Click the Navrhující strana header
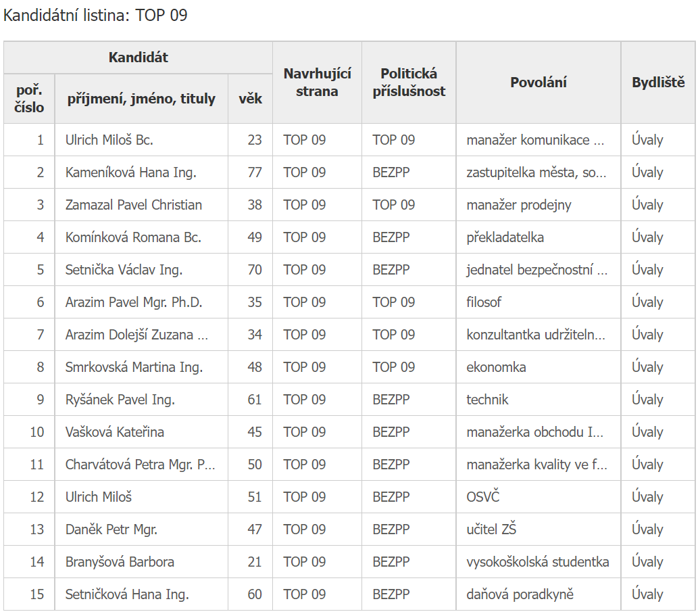 (x=317, y=82)
